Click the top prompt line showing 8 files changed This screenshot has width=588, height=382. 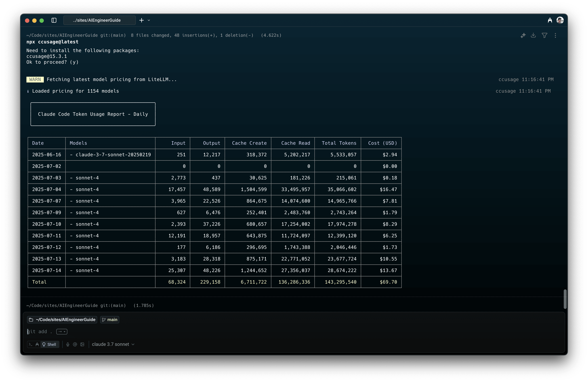(154, 35)
